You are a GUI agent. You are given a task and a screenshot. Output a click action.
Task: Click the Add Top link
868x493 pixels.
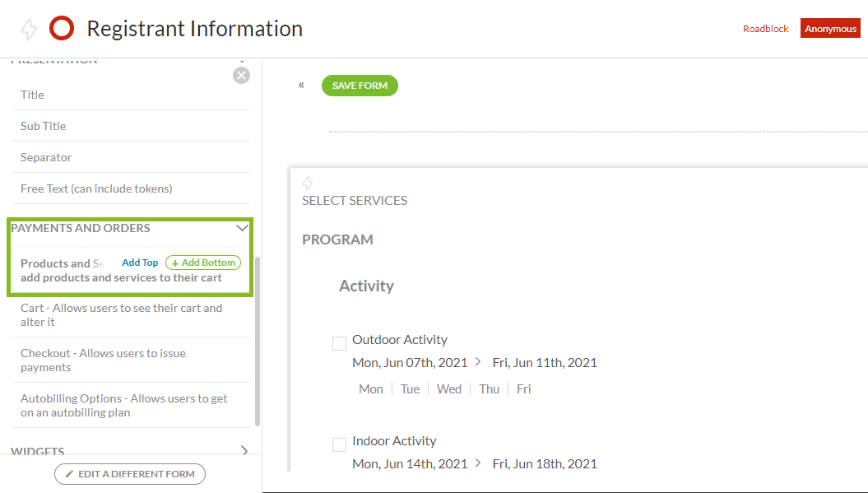tap(140, 263)
